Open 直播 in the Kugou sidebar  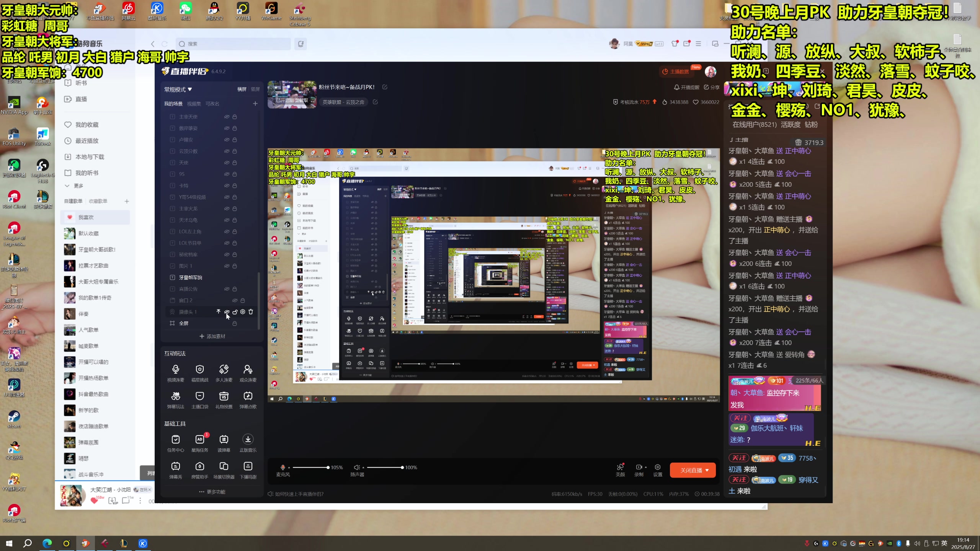(x=76, y=99)
